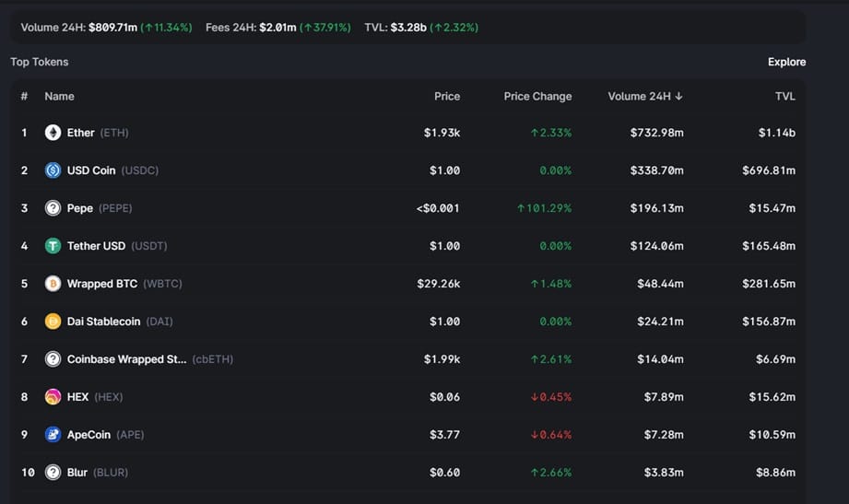Screen dimensions: 849x504
Task: Click the Pepe placeholder question-mark icon
Action: [x=53, y=208]
